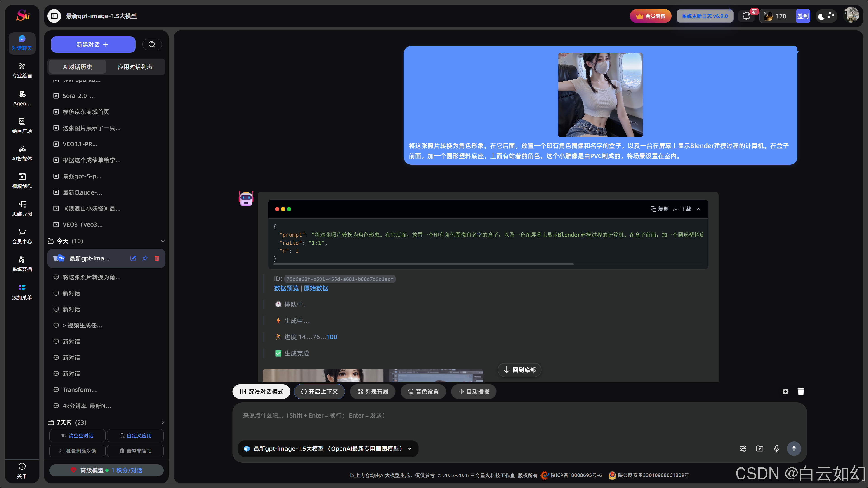868x488 pixels.
Task: Click the microphone voice input icon
Action: pyautogui.click(x=777, y=449)
